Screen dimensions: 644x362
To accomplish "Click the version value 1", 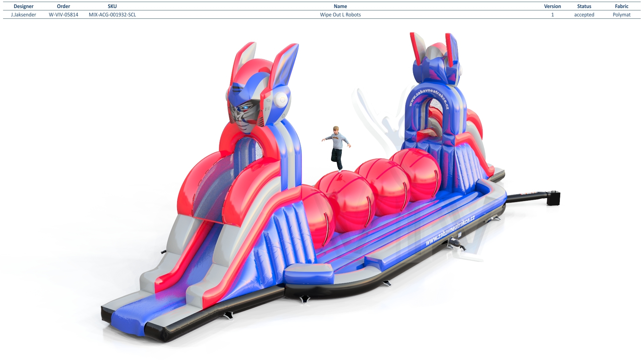I will (x=552, y=15).
